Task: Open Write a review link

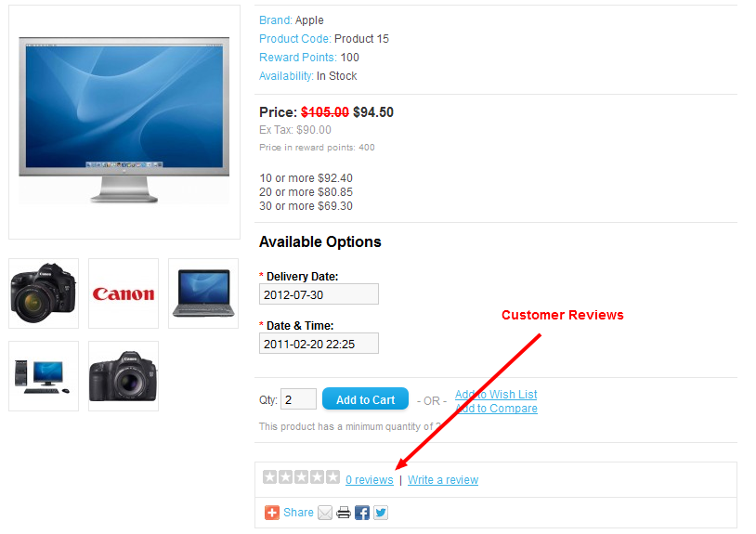Action: click(x=443, y=480)
